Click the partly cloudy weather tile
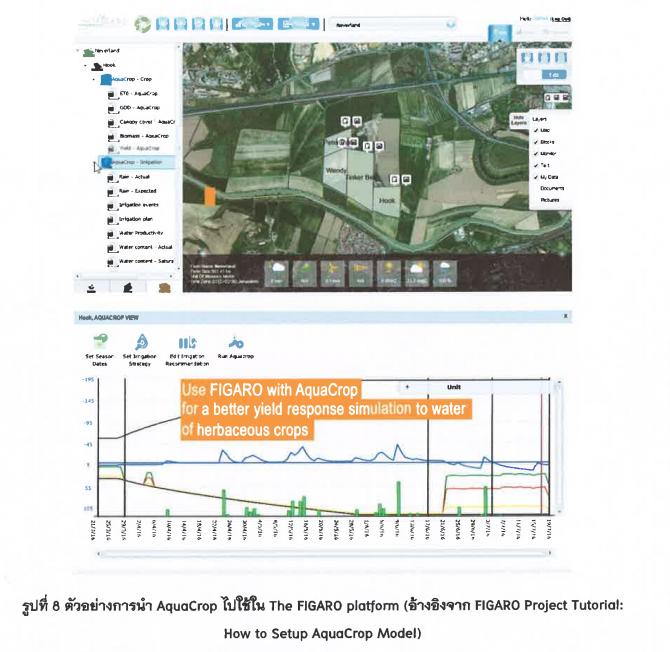This screenshot has width=670, height=652. [417, 273]
